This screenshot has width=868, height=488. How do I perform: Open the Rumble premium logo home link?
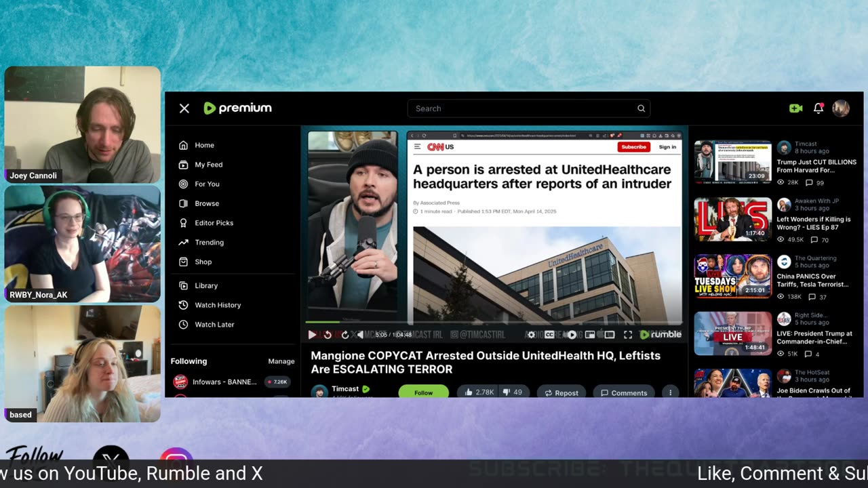pos(237,108)
